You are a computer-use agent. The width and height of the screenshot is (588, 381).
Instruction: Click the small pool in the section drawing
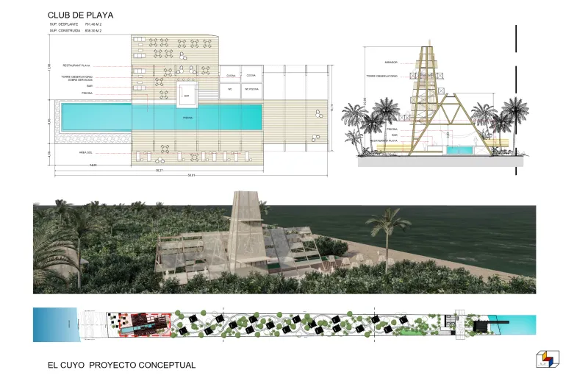pos(459,151)
